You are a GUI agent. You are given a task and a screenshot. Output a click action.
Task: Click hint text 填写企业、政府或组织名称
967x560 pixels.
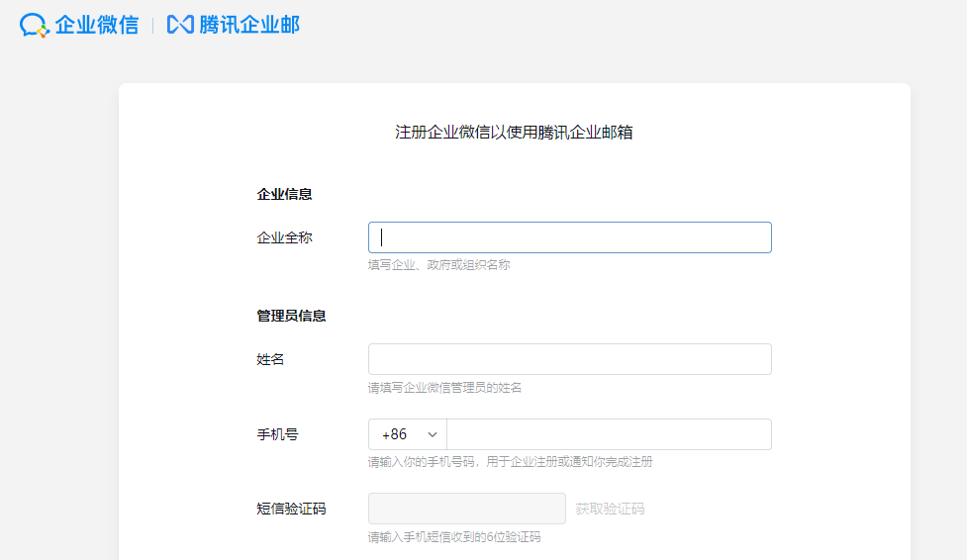[439, 265]
